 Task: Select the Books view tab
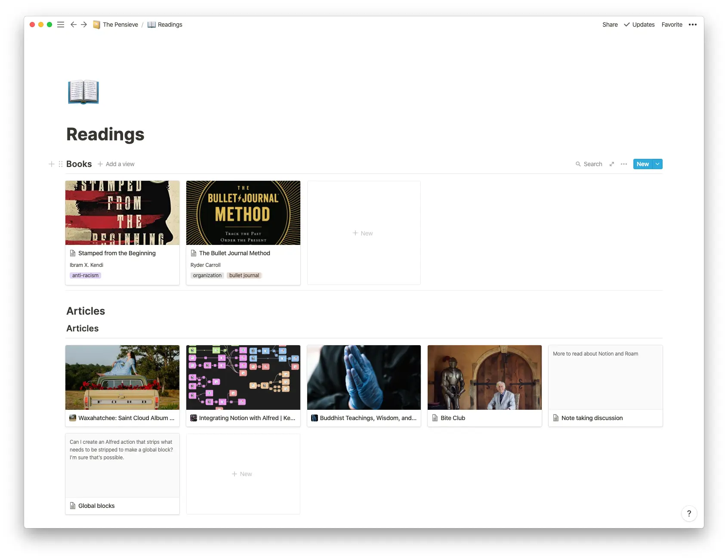79,164
